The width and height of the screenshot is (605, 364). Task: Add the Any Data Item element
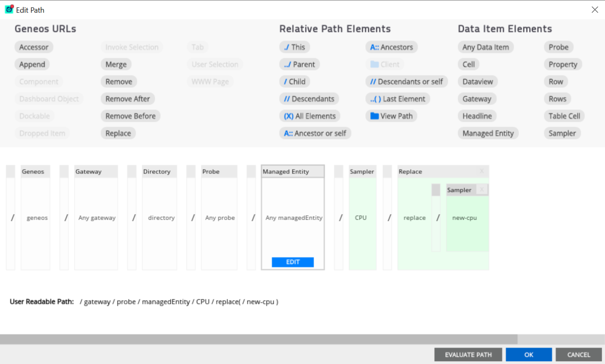pyautogui.click(x=486, y=47)
